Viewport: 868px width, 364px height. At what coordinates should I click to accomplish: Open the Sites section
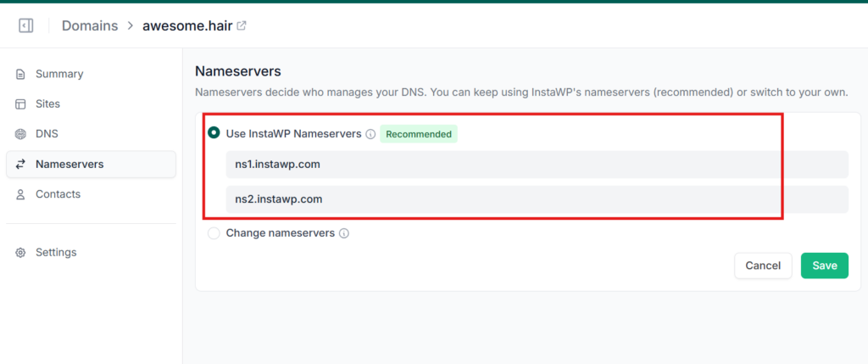(x=91, y=104)
